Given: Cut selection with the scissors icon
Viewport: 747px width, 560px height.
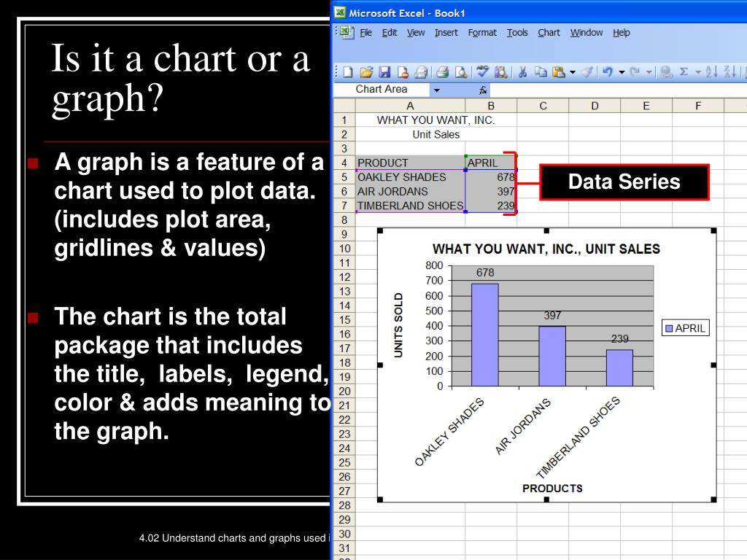Looking at the screenshot, I should pos(522,72).
